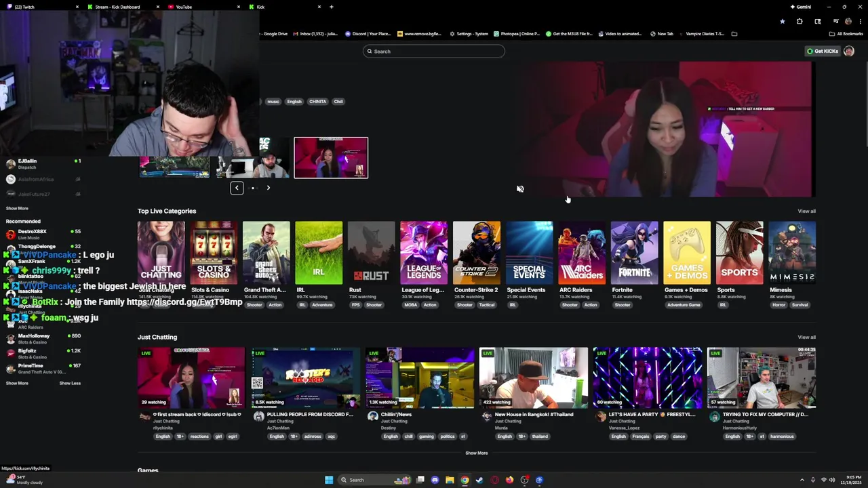Image resolution: width=868 pixels, height=488 pixels.
Task: Open Firefox from the taskbar
Action: pyautogui.click(x=509, y=480)
